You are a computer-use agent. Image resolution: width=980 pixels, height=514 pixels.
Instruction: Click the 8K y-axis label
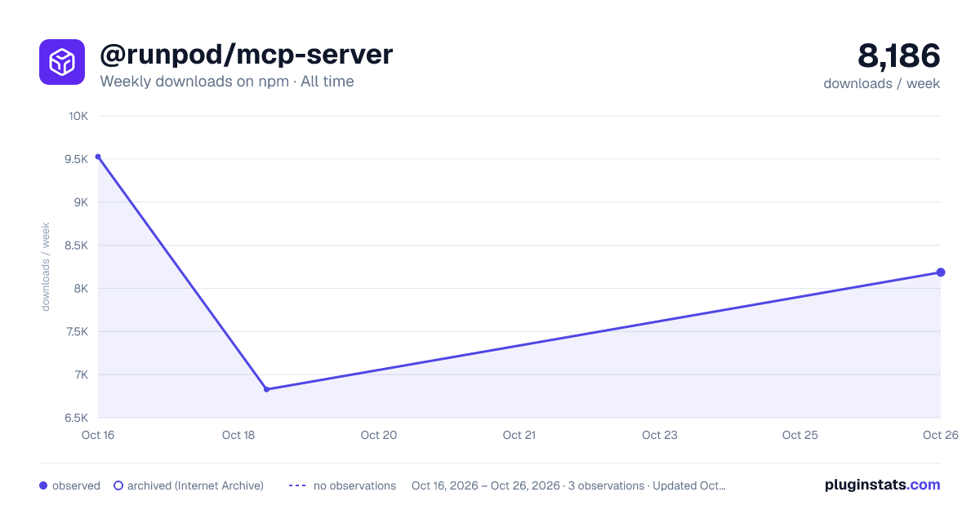coord(81,289)
